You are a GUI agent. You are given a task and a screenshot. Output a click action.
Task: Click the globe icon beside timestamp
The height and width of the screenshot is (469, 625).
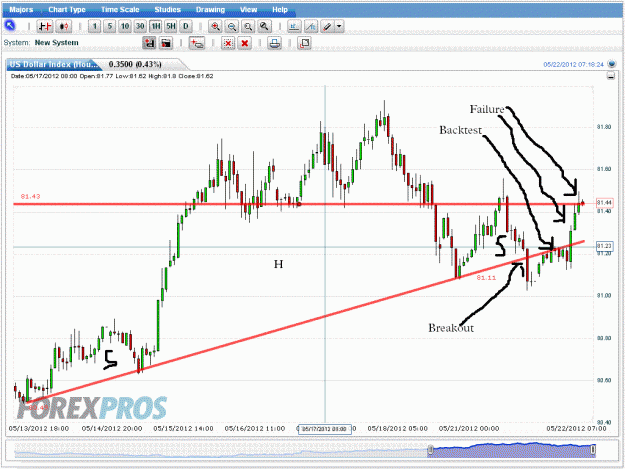[x=611, y=64]
